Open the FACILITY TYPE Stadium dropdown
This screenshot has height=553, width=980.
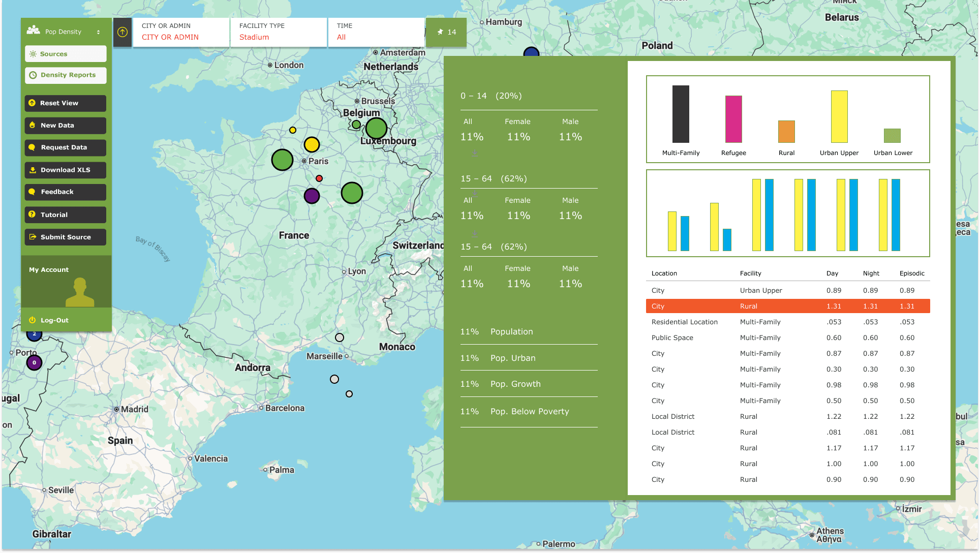279,32
